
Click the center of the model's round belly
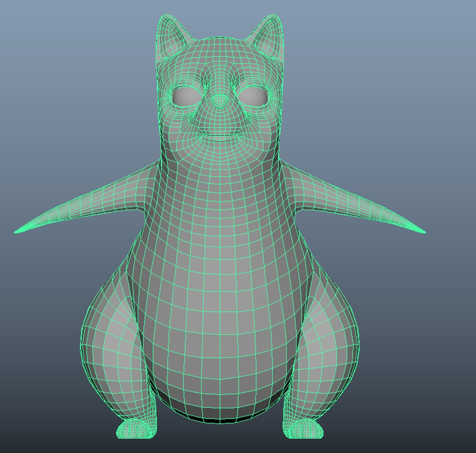[x=220, y=322]
